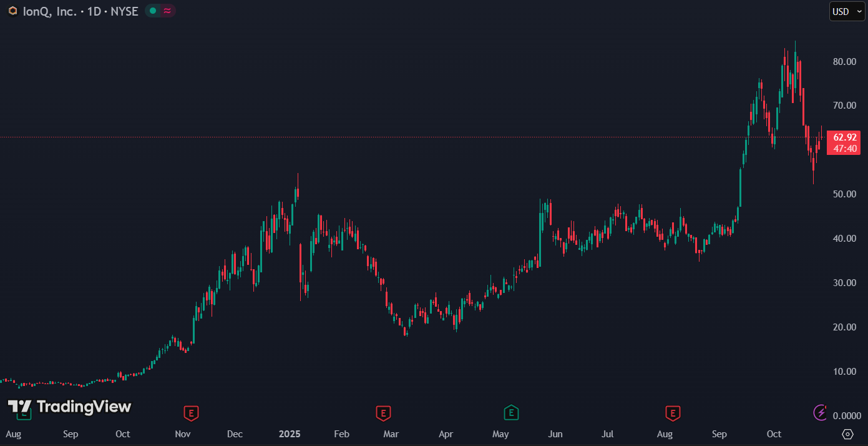Open chart settings hexagon gear icon
Image resolution: width=868 pixels, height=446 pixels.
coord(847,434)
